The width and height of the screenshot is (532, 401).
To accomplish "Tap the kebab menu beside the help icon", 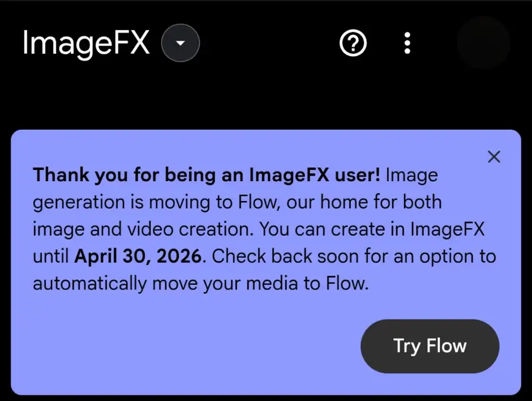I will pos(407,43).
